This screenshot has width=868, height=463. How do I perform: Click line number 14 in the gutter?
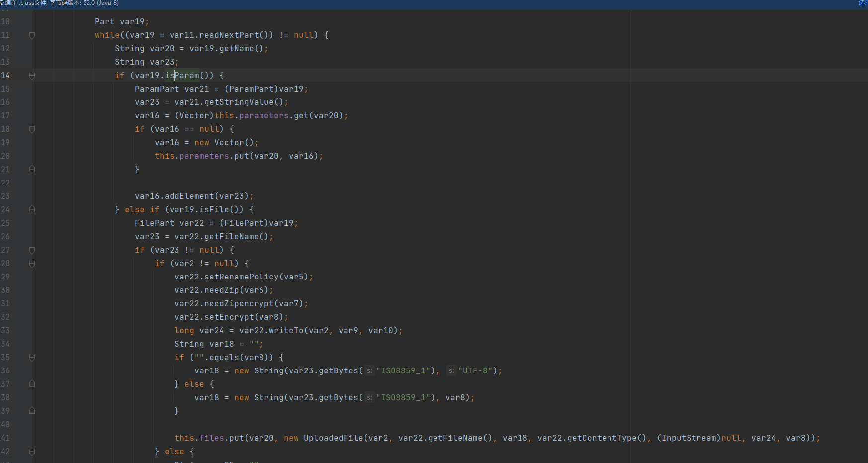pos(5,76)
